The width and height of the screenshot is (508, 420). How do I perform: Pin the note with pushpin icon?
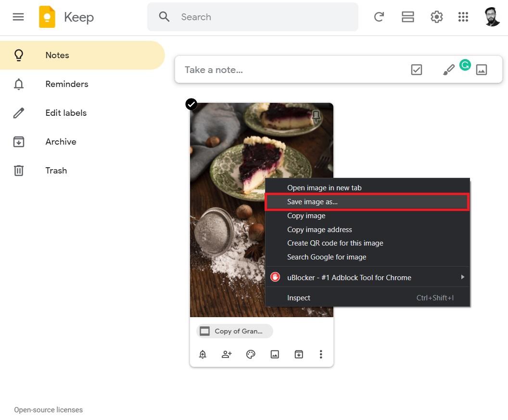click(316, 116)
